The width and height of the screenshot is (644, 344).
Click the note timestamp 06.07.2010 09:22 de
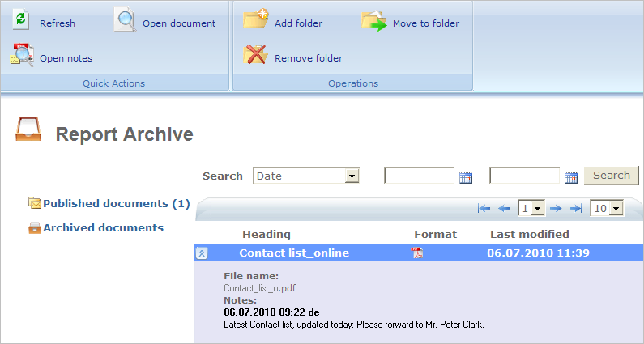point(271,312)
